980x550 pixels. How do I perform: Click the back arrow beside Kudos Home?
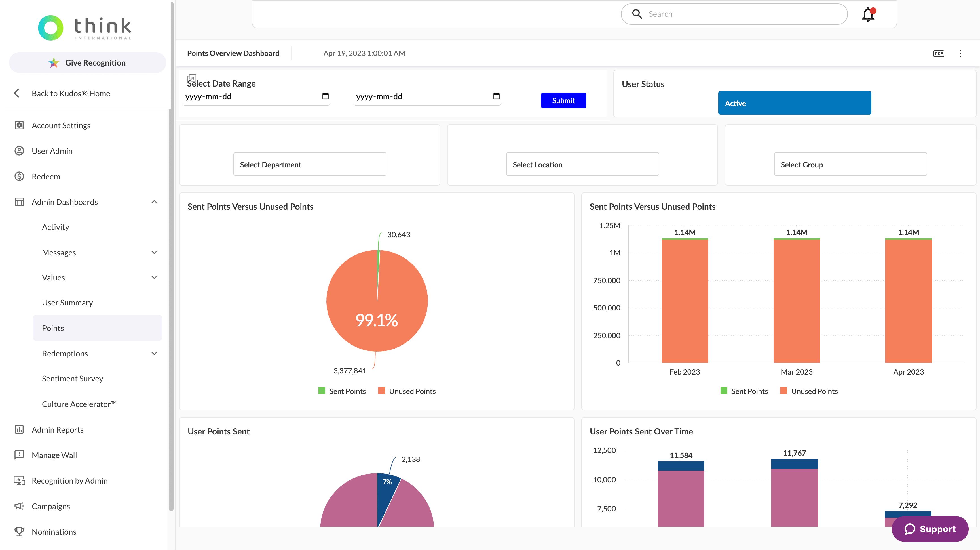(x=16, y=93)
